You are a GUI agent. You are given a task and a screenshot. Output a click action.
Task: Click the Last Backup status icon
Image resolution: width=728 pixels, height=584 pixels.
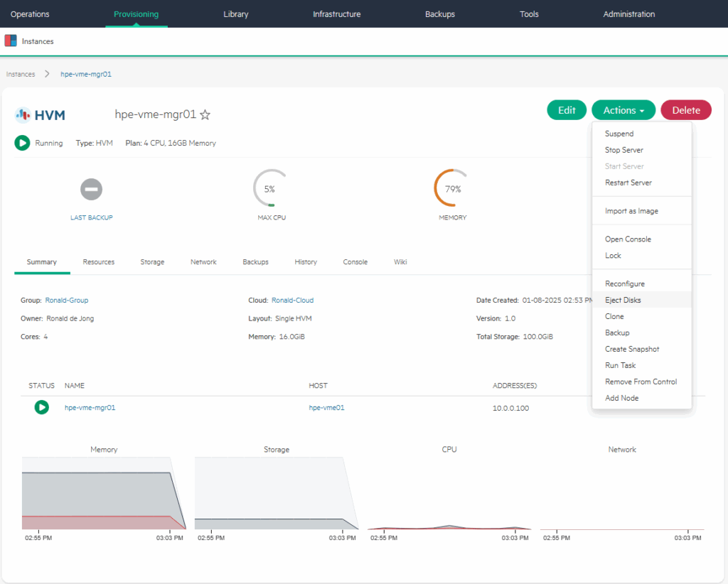(x=91, y=189)
